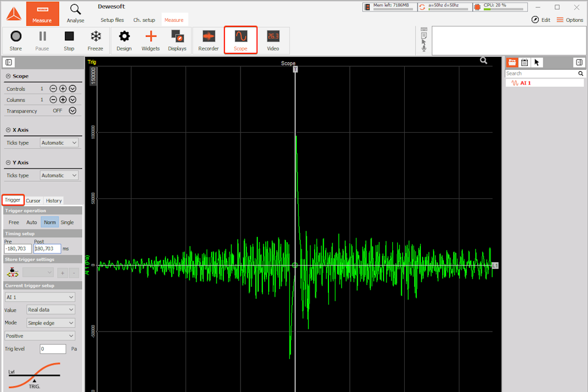Viewport: 588px width, 392px height.
Task: Click the L1 level marker on scope
Action: coord(495,266)
